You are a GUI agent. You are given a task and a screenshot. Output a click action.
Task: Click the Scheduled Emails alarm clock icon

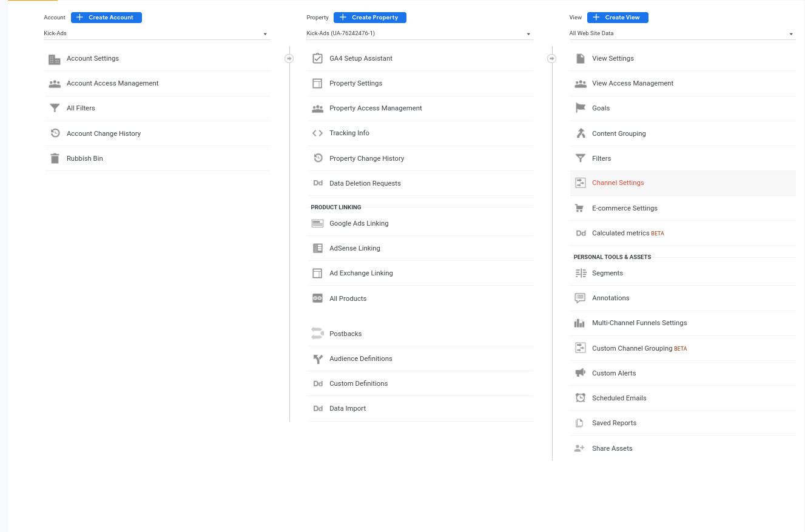point(581,398)
